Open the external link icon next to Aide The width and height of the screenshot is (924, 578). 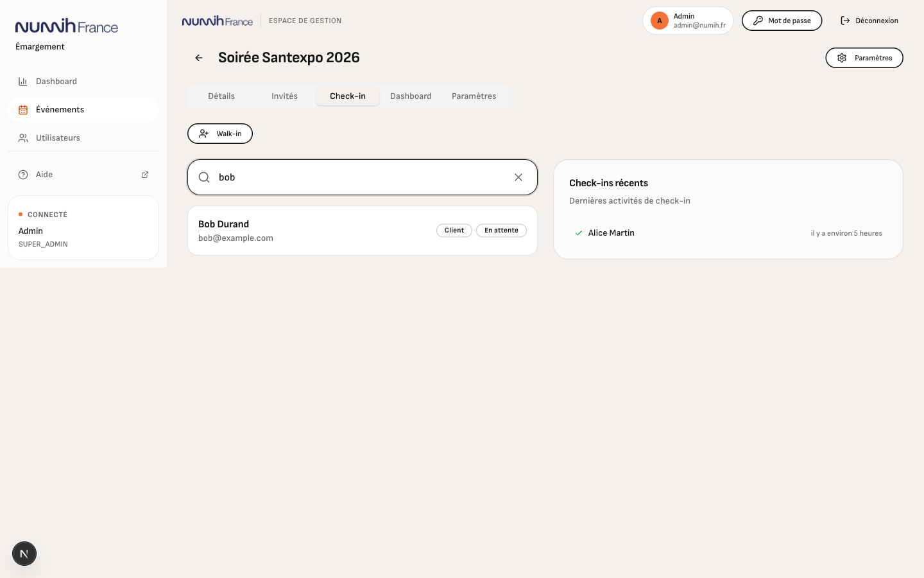click(145, 175)
